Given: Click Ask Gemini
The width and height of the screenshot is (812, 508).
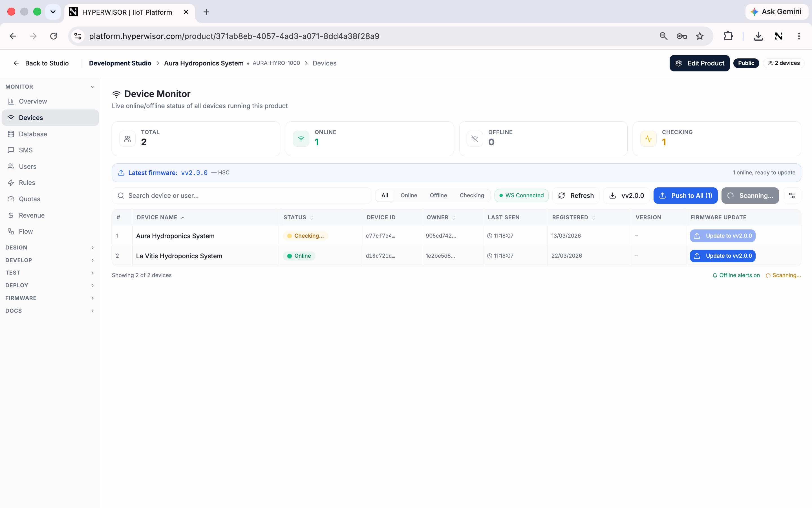Looking at the screenshot, I should tap(776, 12).
